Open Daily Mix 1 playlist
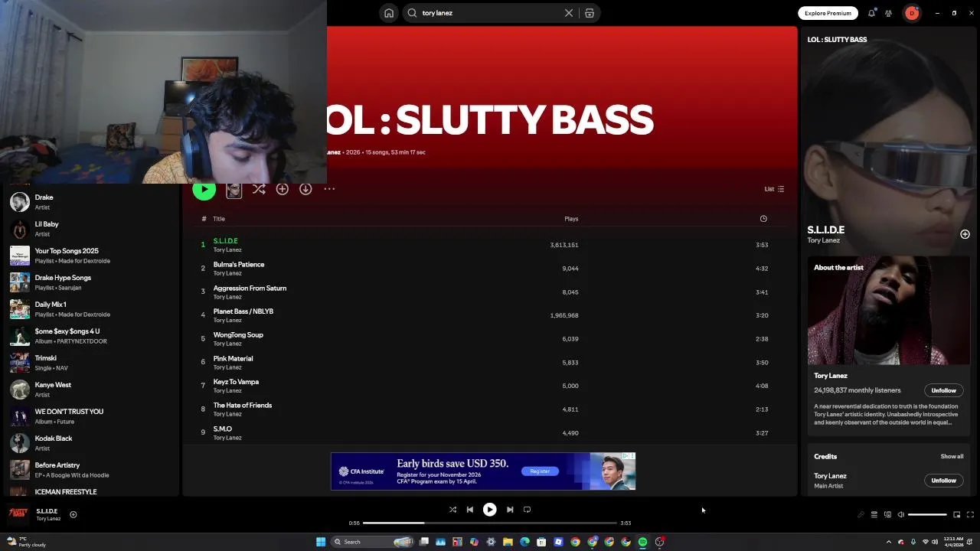 pyautogui.click(x=92, y=309)
